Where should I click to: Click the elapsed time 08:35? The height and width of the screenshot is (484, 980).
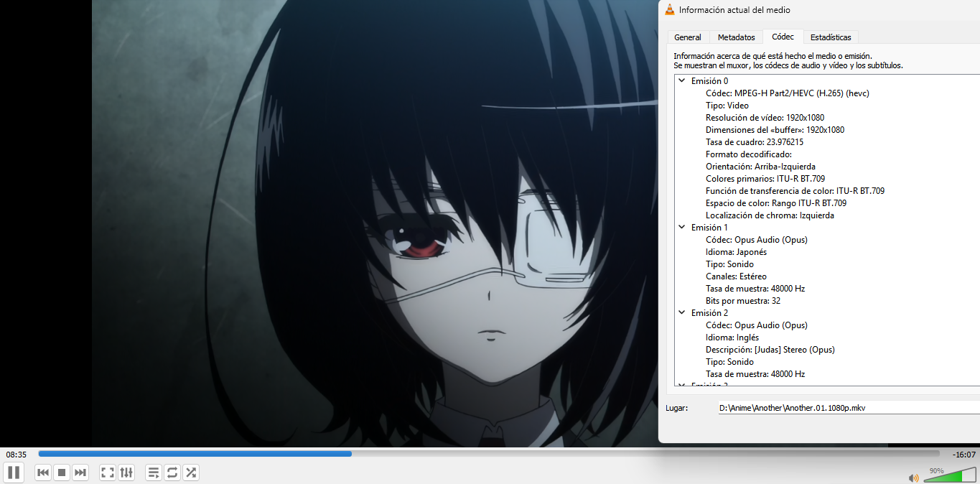pos(16,455)
